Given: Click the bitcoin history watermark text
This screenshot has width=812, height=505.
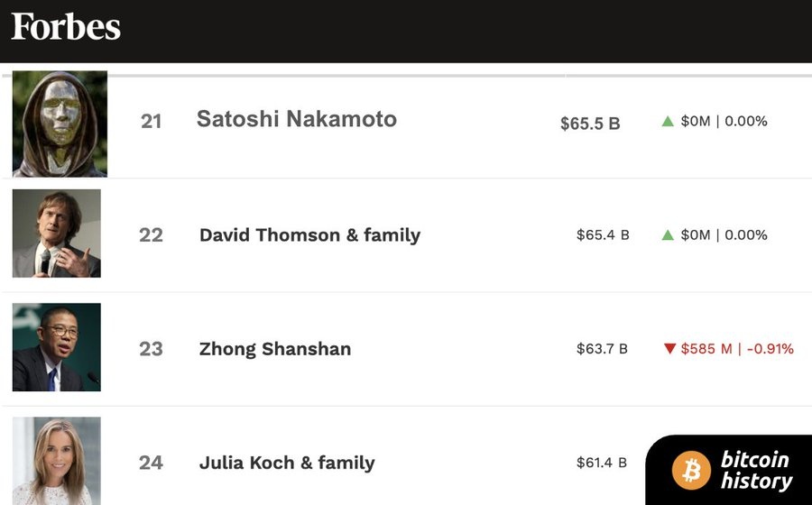Looking at the screenshot, I should 755,470.
